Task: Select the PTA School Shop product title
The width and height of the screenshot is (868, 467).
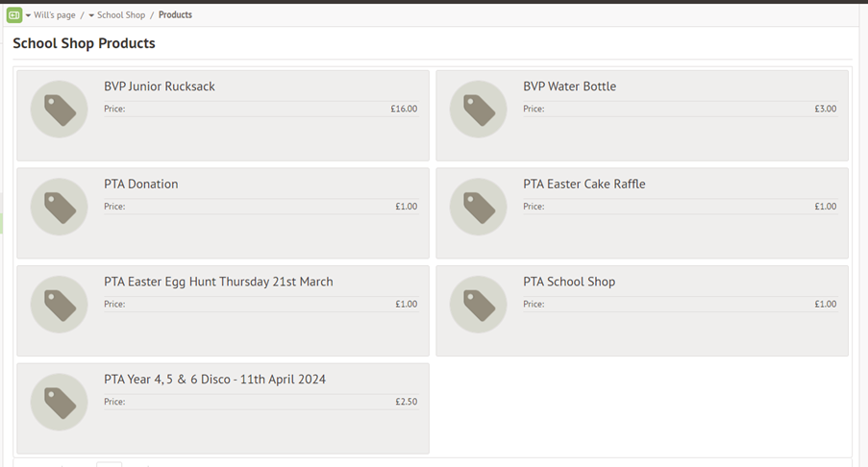Action: point(569,282)
